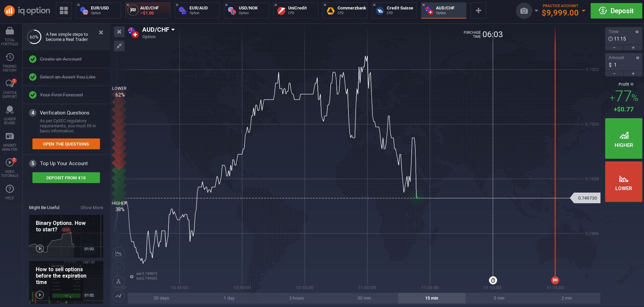Play How to sell options video
644x307 pixels.
pyautogui.click(x=40, y=295)
